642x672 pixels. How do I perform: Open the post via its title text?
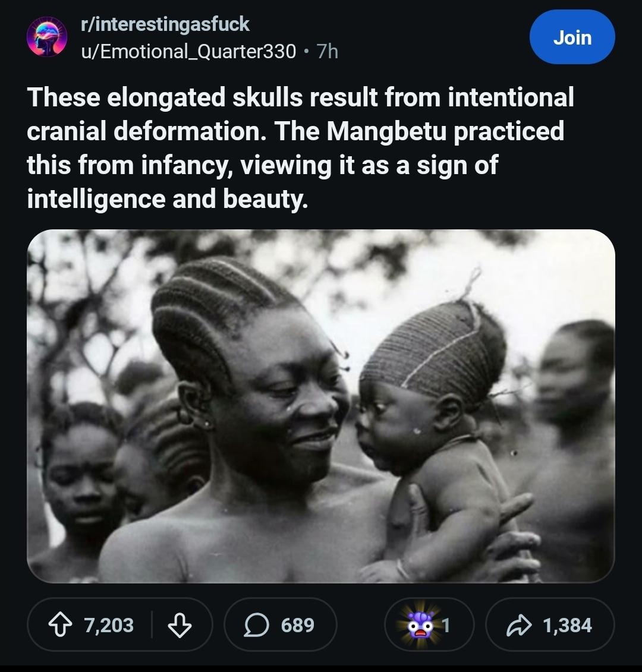point(300,147)
